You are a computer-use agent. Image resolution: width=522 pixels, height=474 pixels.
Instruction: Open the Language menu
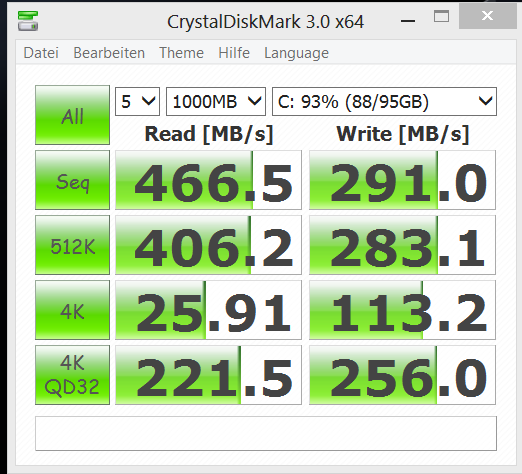[x=296, y=54]
